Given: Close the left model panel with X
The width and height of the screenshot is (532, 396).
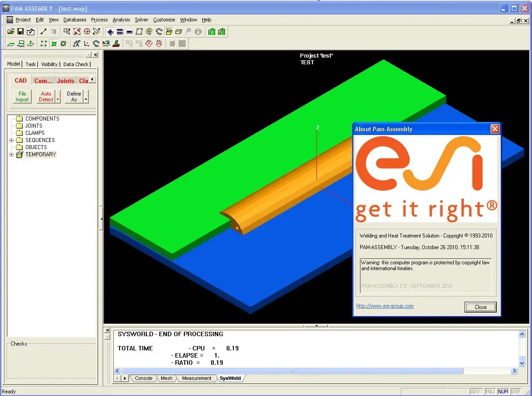Looking at the screenshot, I should [x=96, y=54].
